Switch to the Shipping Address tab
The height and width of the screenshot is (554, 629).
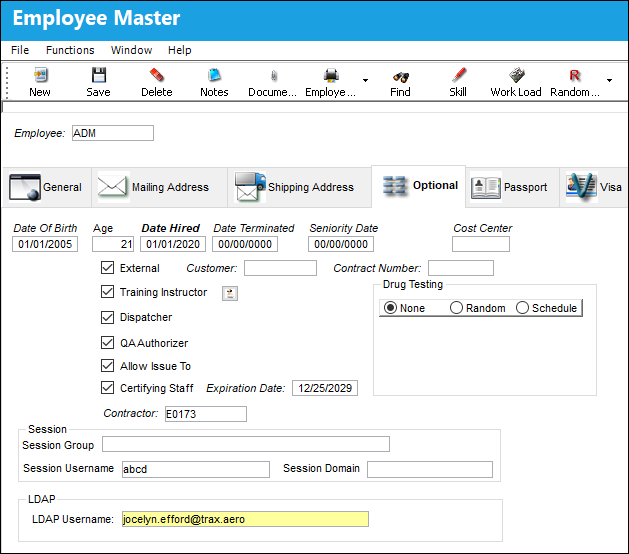[299, 187]
